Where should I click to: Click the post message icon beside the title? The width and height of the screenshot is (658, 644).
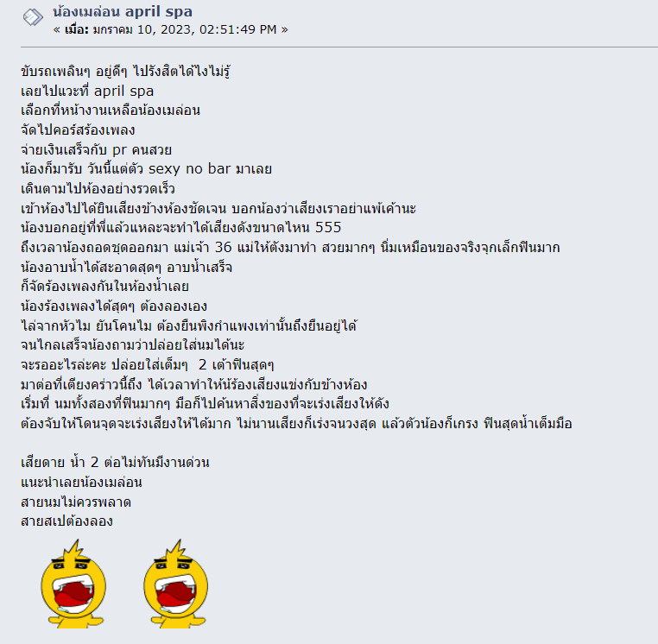33,17
